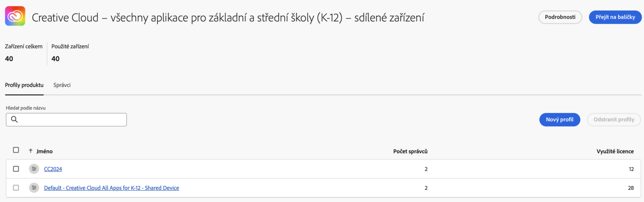Click the sort arrow beside Jméno

(x=31, y=151)
